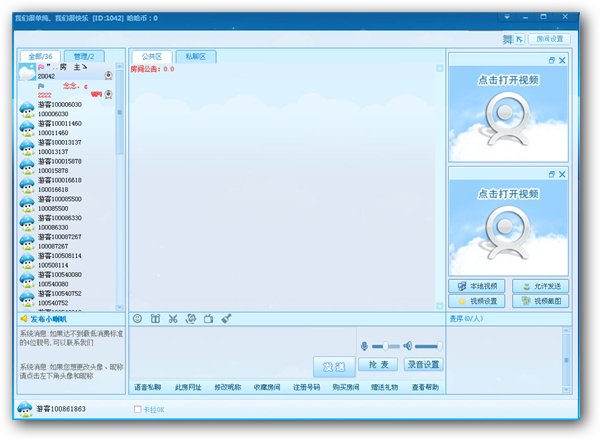Switch to the 私聊区 chat tab
This screenshot has width=600, height=440.
tap(196, 57)
